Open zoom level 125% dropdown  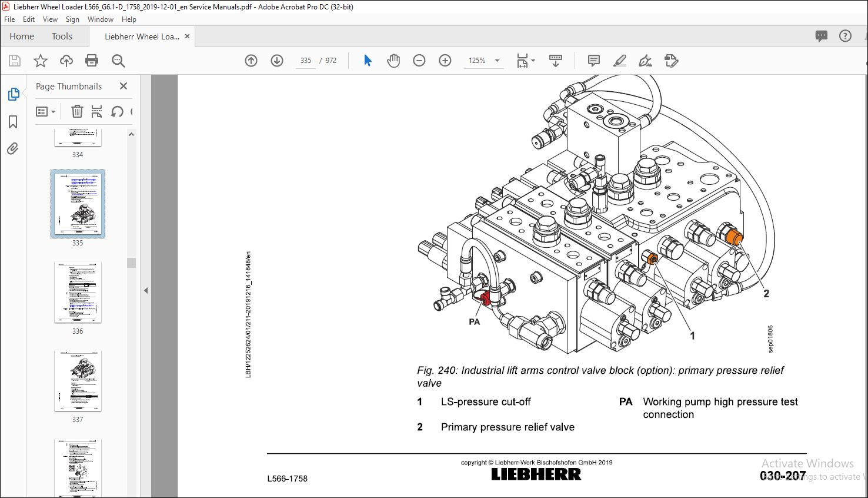tap(485, 61)
